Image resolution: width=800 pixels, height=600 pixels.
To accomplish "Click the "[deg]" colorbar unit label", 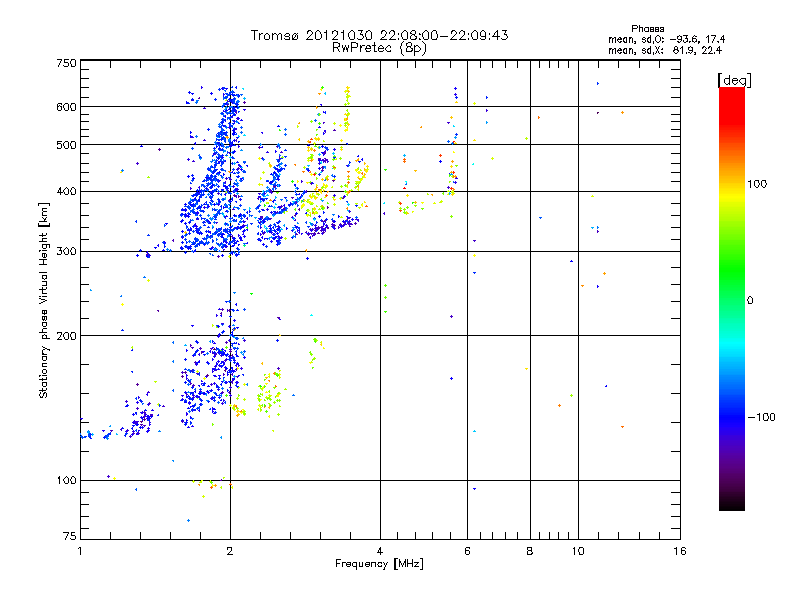I will 734,80.
